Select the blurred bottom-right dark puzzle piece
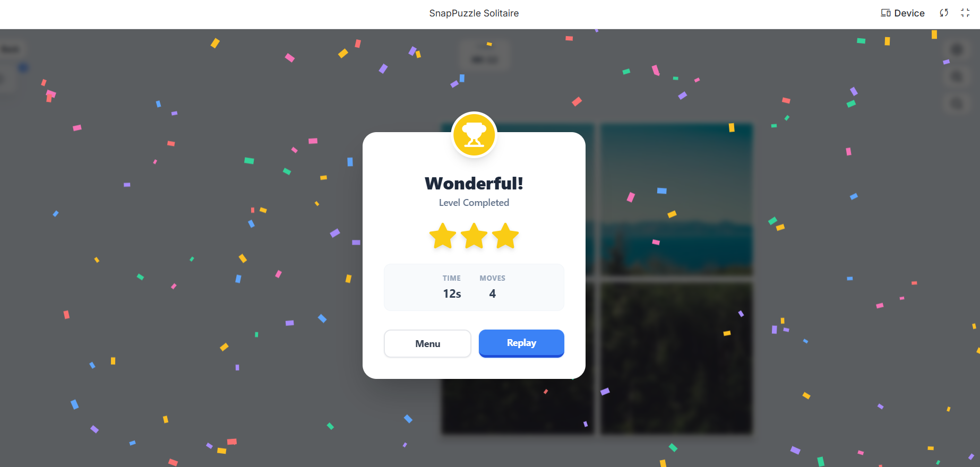Image resolution: width=980 pixels, height=467 pixels. [676, 358]
